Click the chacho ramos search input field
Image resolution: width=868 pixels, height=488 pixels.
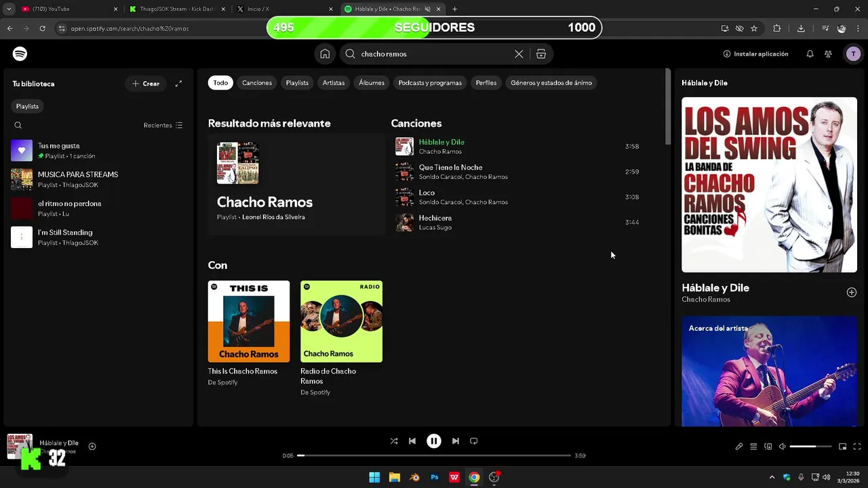click(x=434, y=54)
